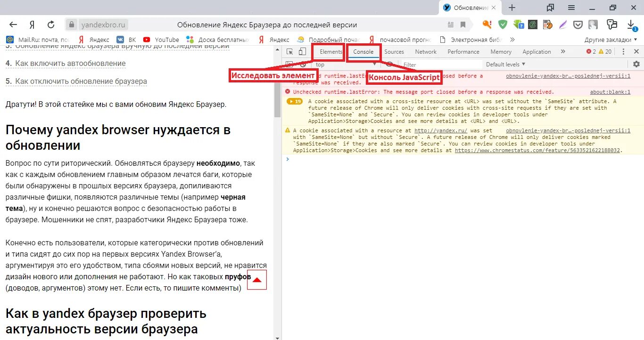The height and width of the screenshot is (340, 644).
Task: Close the DevTools panel
Action: [636, 52]
